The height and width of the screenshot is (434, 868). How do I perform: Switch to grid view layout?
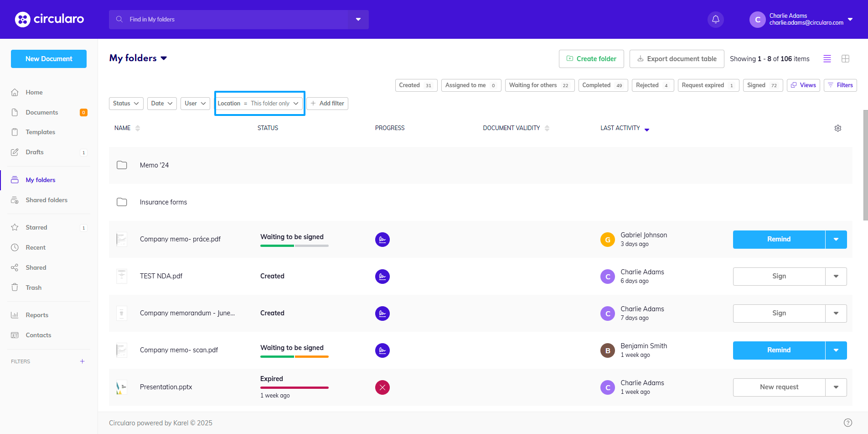pyautogui.click(x=845, y=59)
